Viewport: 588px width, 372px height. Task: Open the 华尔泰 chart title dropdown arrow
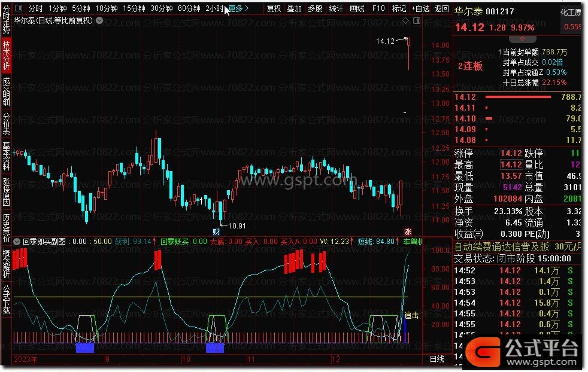[x=99, y=20]
